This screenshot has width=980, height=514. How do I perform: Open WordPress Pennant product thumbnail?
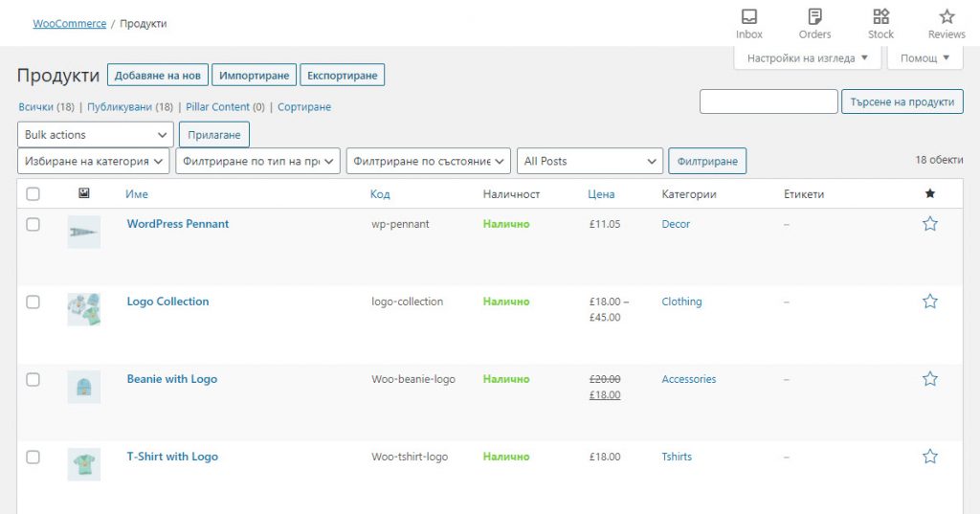pyautogui.click(x=84, y=232)
